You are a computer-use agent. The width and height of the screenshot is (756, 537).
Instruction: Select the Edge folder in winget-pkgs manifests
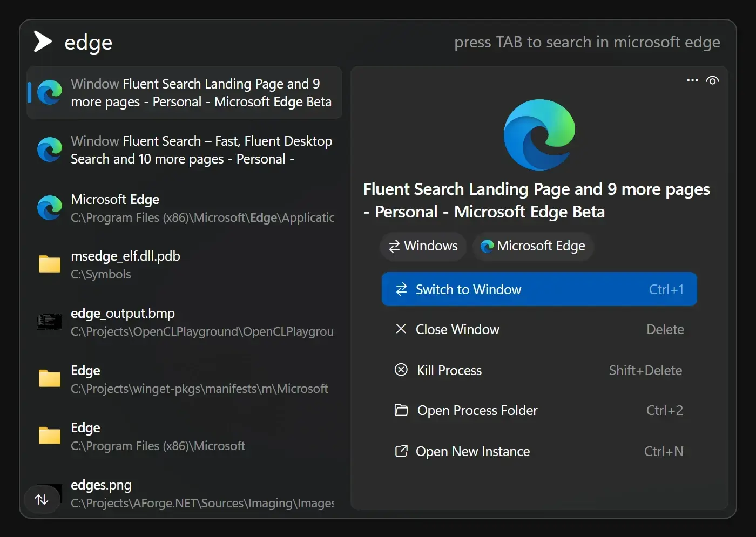point(185,379)
